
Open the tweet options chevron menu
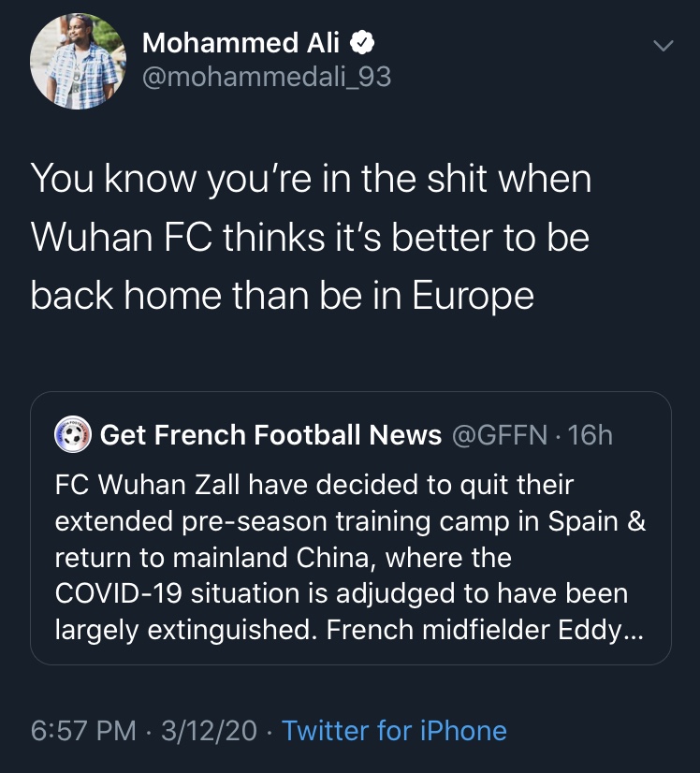[663, 45]
